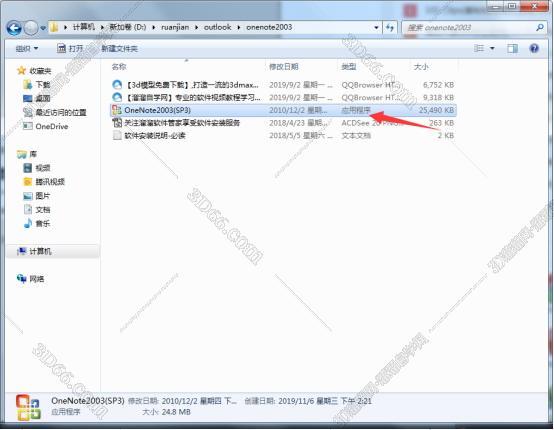Screen dimensions: 554x430
Task: Select 视频 library
Action: 43,167
